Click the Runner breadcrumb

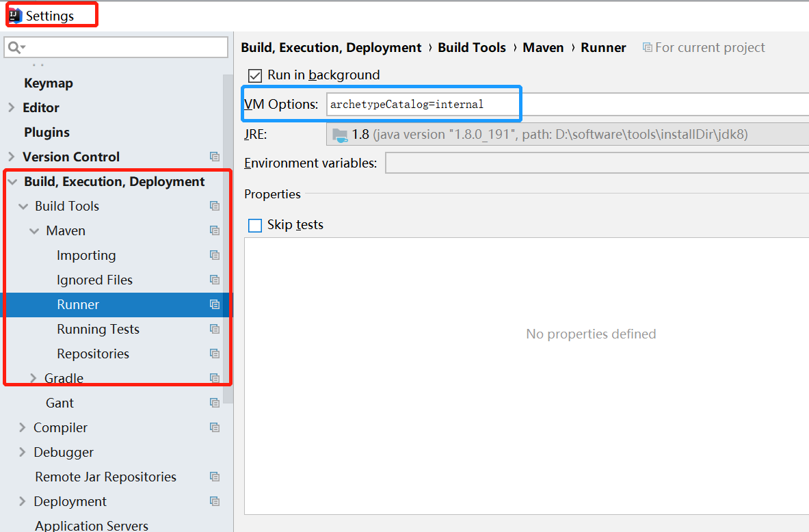603,47
